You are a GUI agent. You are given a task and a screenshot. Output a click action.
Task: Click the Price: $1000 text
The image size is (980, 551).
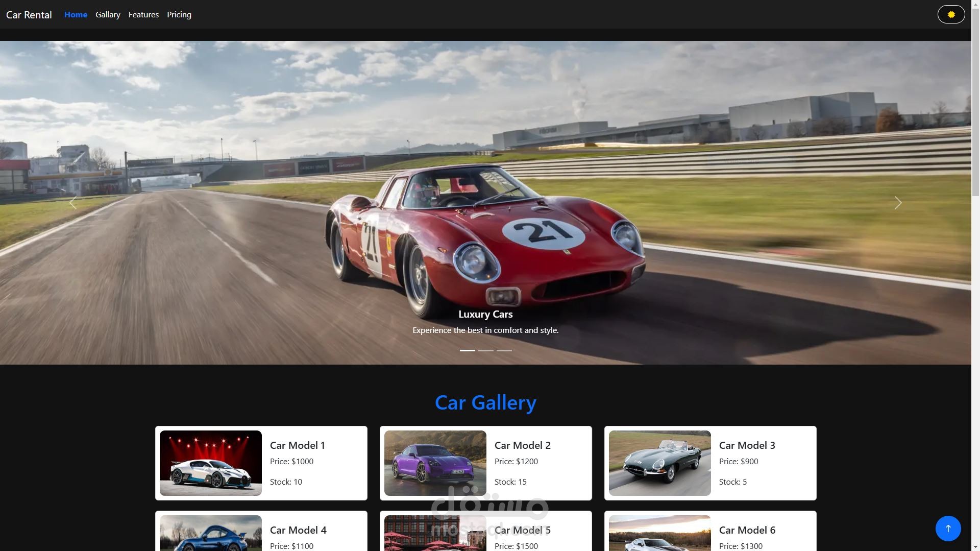291,462
